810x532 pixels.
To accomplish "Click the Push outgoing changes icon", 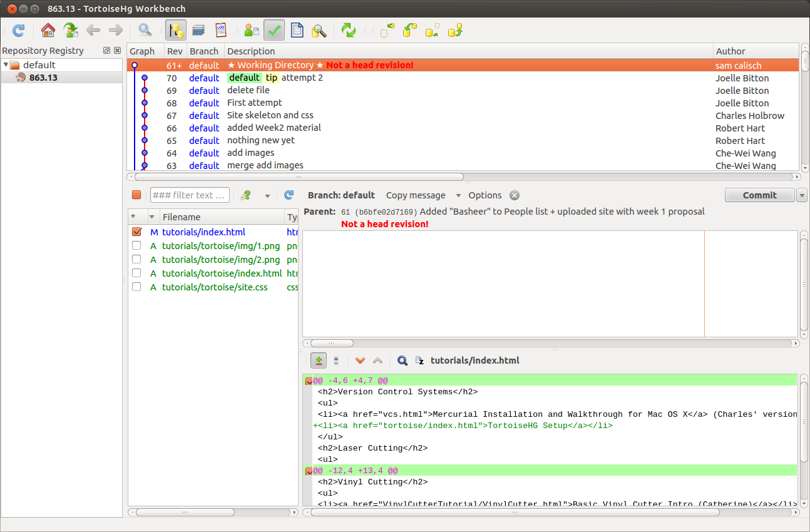I will (x=455, y=29).
